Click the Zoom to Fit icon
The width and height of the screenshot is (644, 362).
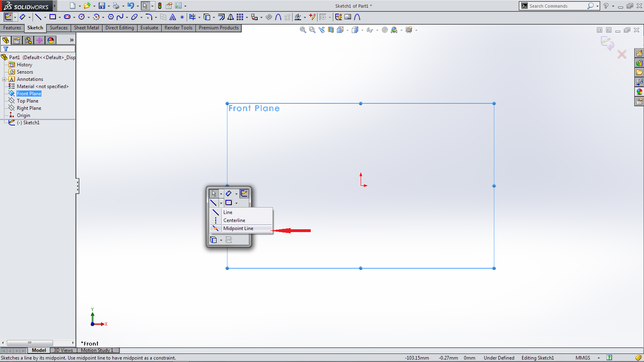pos(303,30)
